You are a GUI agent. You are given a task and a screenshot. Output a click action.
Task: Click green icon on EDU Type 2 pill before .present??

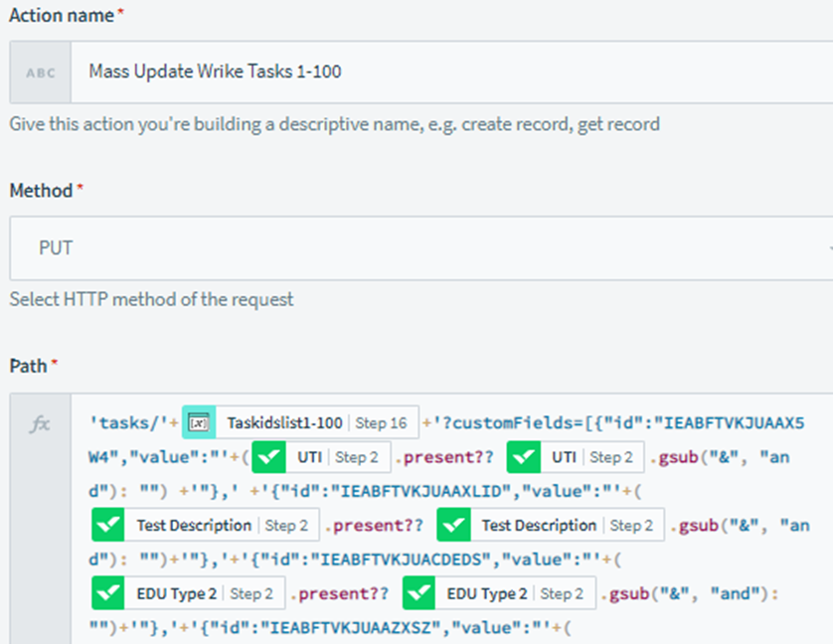107,593
